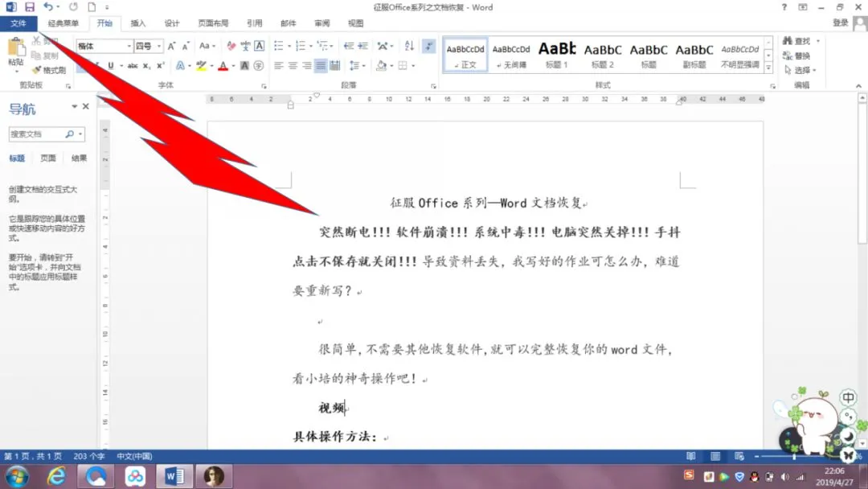Switch to the 视图 View tab
Screen dimensions: 868x489
click(x=355, y=23)
